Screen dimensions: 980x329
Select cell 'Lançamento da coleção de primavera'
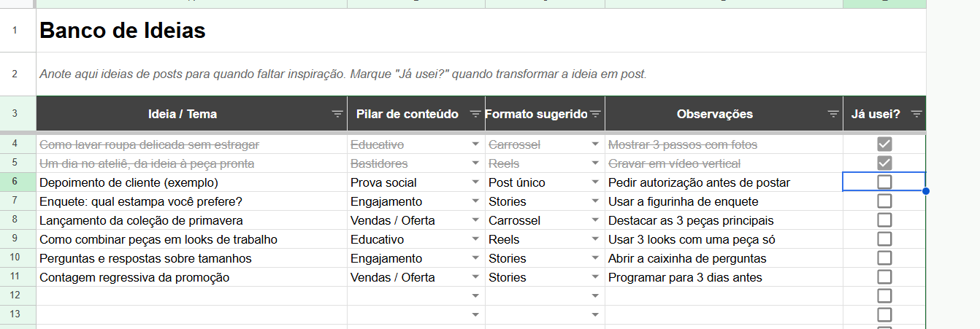pos(191,220)
